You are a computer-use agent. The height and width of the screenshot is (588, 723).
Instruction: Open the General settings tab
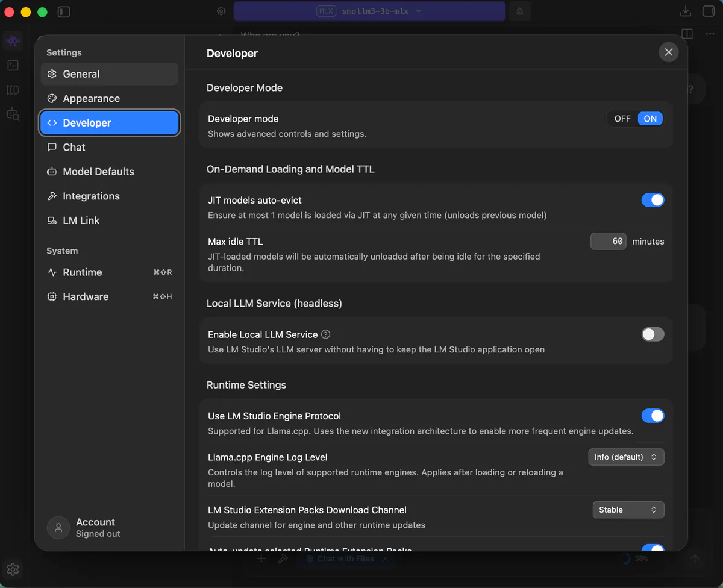[110, 74]
